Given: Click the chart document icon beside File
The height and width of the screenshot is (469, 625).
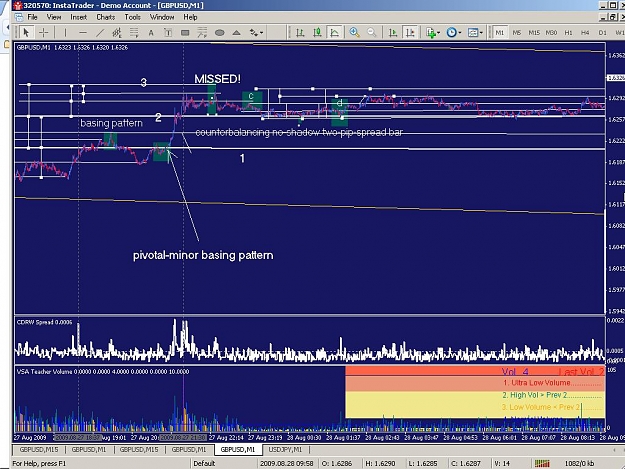Looking at the screenshot, I should (19, 17).
